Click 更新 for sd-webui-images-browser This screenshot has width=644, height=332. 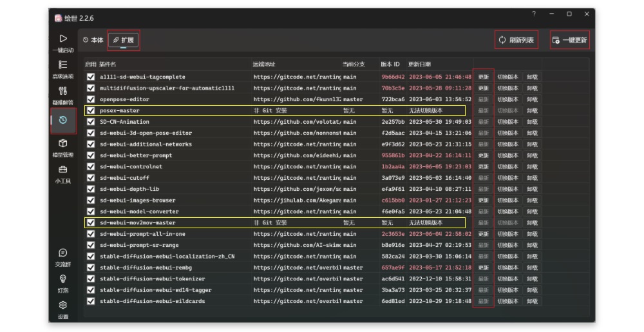(x=484, y=200)
